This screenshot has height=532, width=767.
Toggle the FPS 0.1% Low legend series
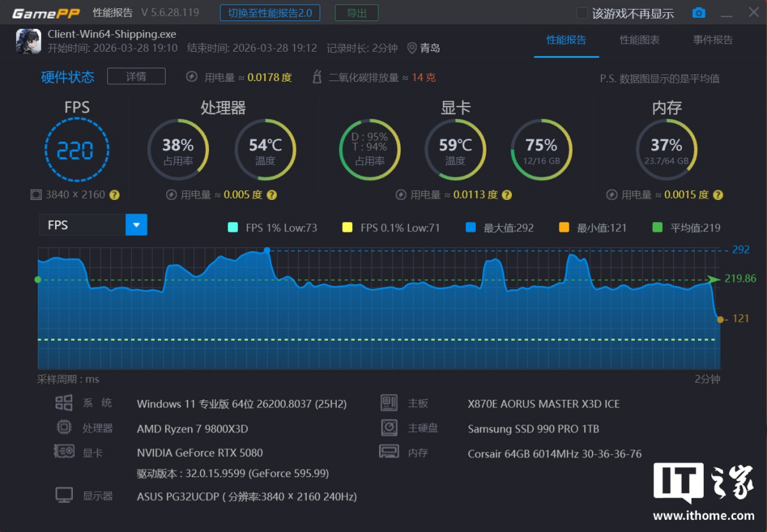pyautogui.click(x=348, y=227)
